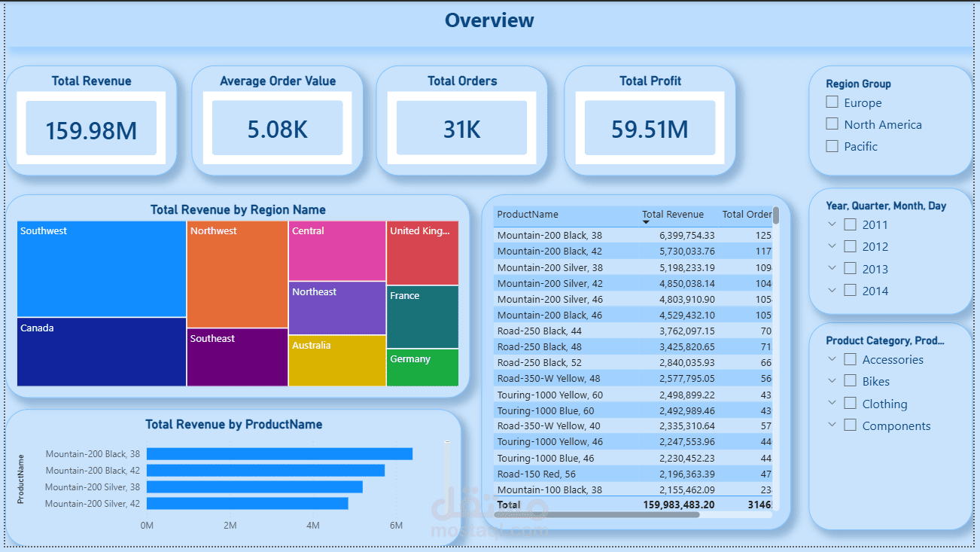Click the Year, Quarter, Month, Day slicer title
Screen dimensions: 980x552
coord(886,206)
